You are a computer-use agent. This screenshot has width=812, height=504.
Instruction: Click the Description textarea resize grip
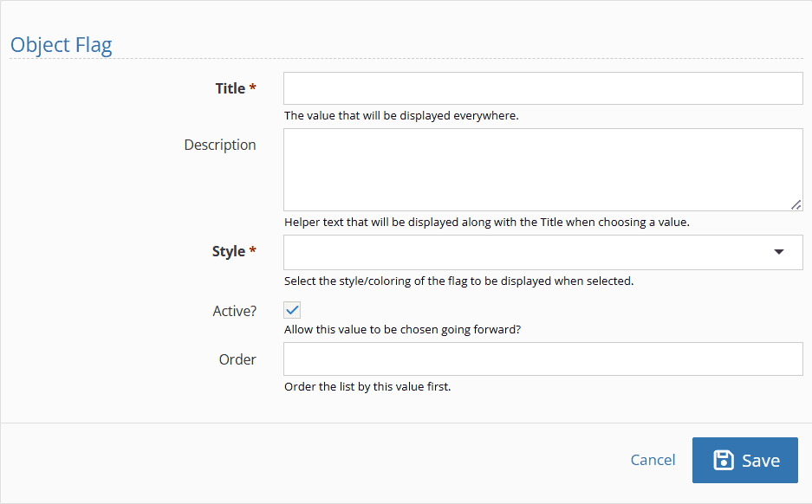[x=796, y=205]
